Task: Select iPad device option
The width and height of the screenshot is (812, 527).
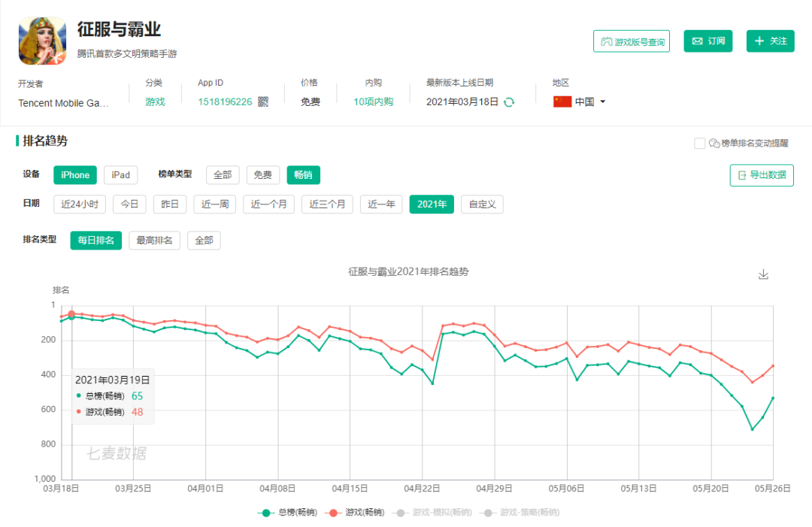Action: tap(120, 175)
